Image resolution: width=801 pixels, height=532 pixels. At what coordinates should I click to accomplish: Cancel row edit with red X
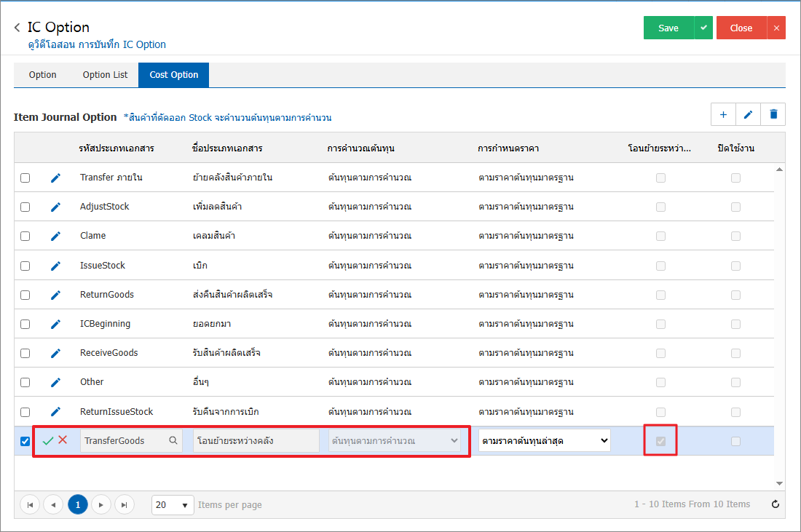point(63,440)
